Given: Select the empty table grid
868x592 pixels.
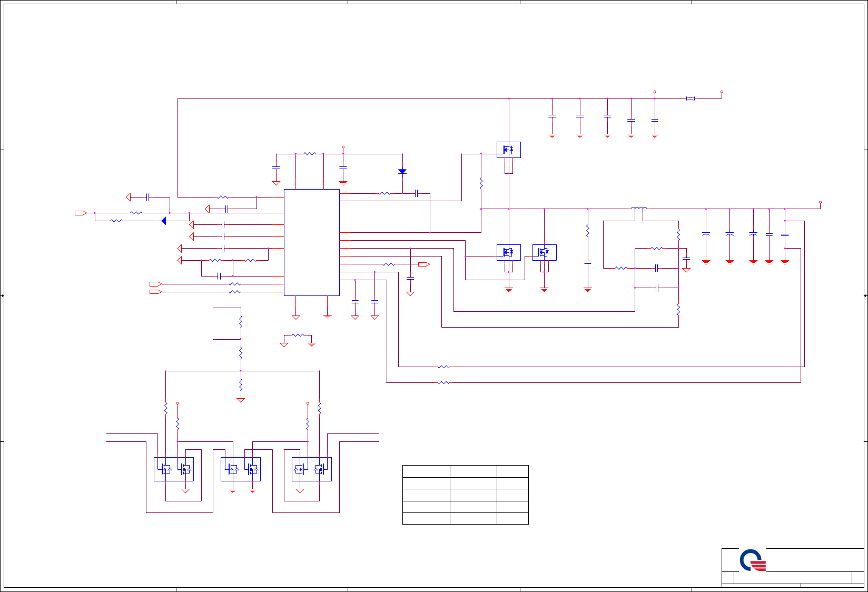Looking at the screenshot, I should pyautogui.click(x=466, y=495).
